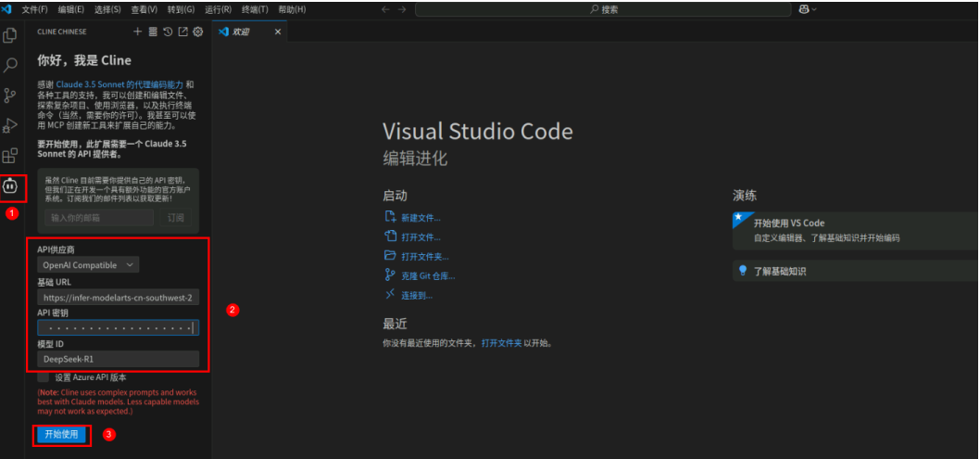Viewport: 980px width, 459px height.
Task: Click the star badge on 开始使用 VS Code
Action: click(738, 217)
